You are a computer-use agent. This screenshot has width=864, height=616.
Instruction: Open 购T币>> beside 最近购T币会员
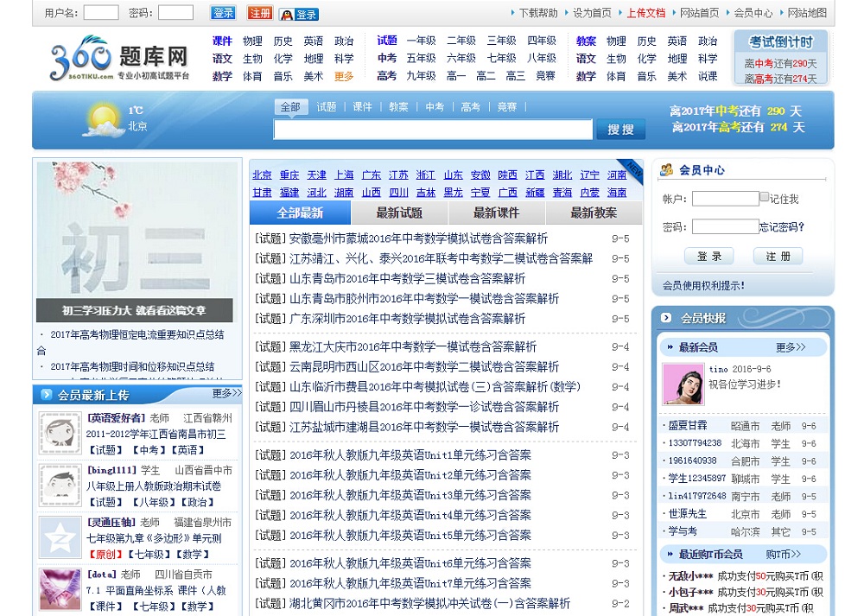point(783,554)
